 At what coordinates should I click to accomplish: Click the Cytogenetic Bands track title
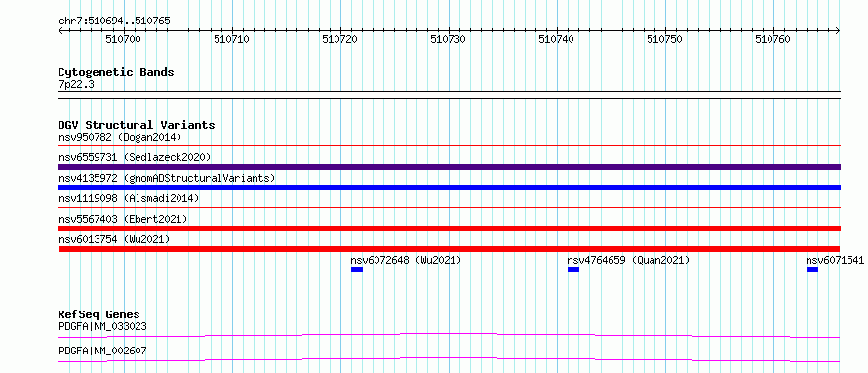pyautogui.click(x=116, y=72)
